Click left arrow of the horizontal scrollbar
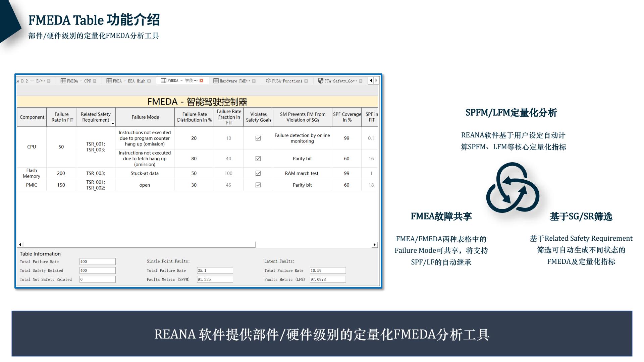 [19, 244]
